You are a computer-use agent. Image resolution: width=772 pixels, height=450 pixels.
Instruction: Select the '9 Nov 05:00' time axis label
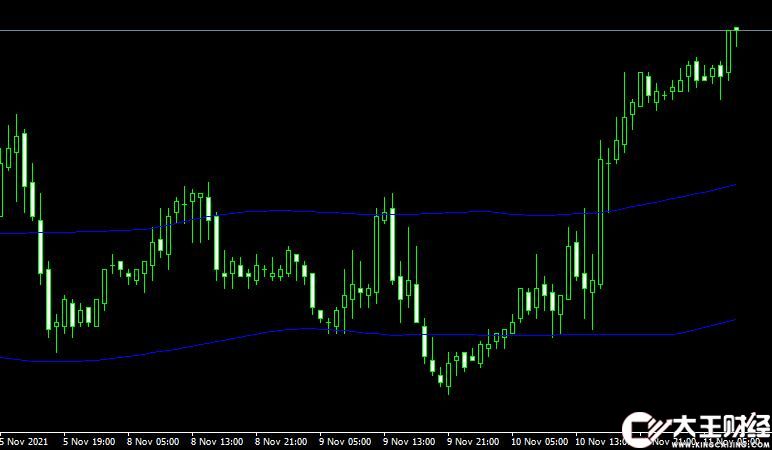point(345,442)
